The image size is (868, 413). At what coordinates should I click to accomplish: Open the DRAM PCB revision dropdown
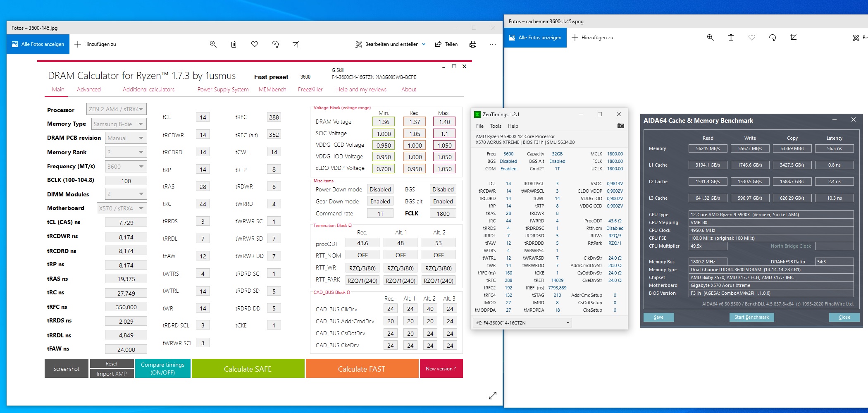[126, 138]
